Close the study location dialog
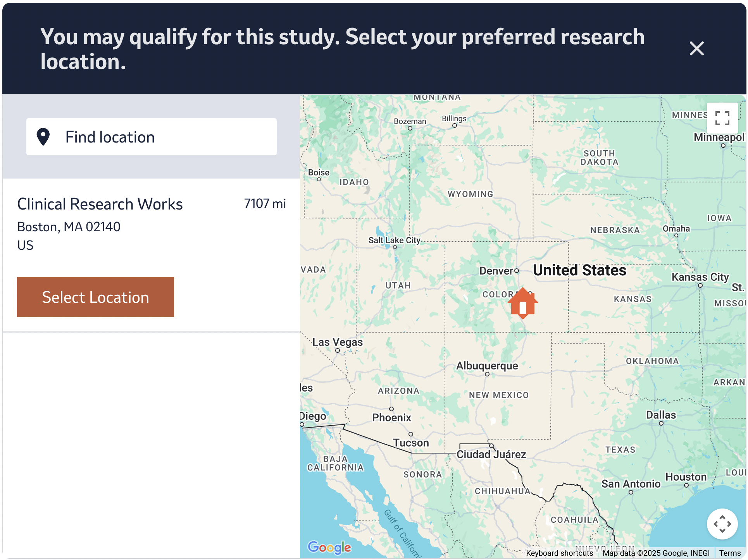The width and height of the screenshot is (748, 560). click(696, 48)
